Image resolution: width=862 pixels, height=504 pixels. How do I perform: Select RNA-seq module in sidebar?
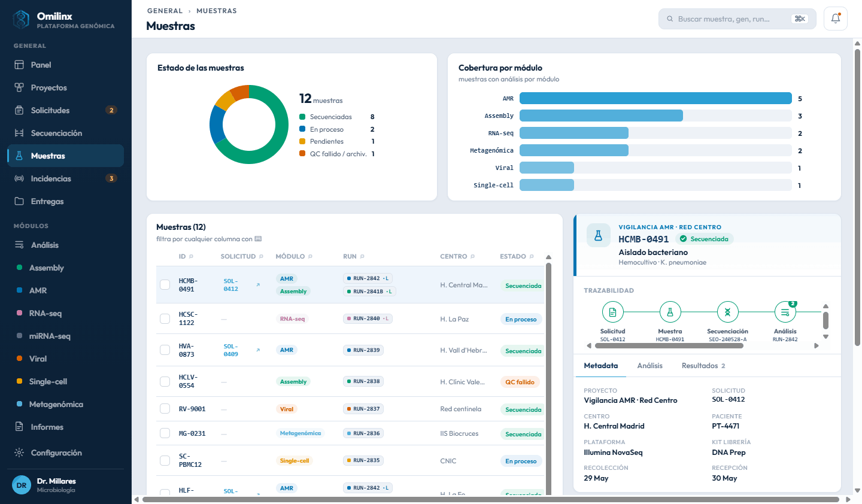(66, 313)
